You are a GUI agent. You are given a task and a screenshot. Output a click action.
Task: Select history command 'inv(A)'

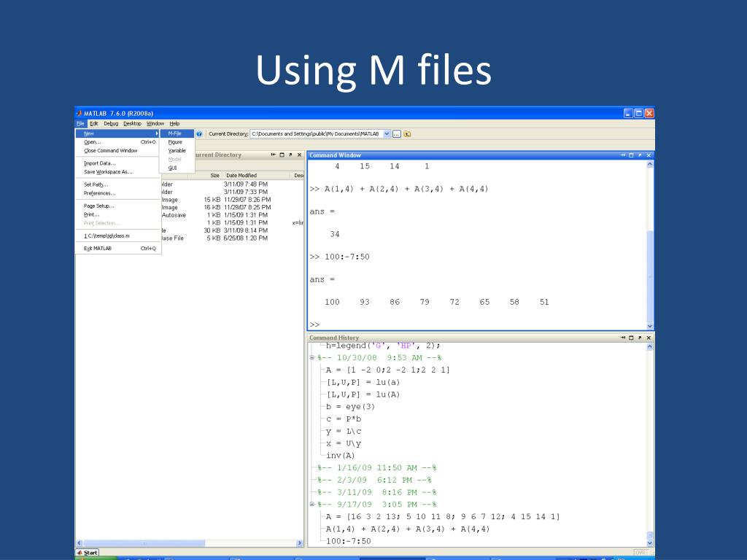pos(341,456)
